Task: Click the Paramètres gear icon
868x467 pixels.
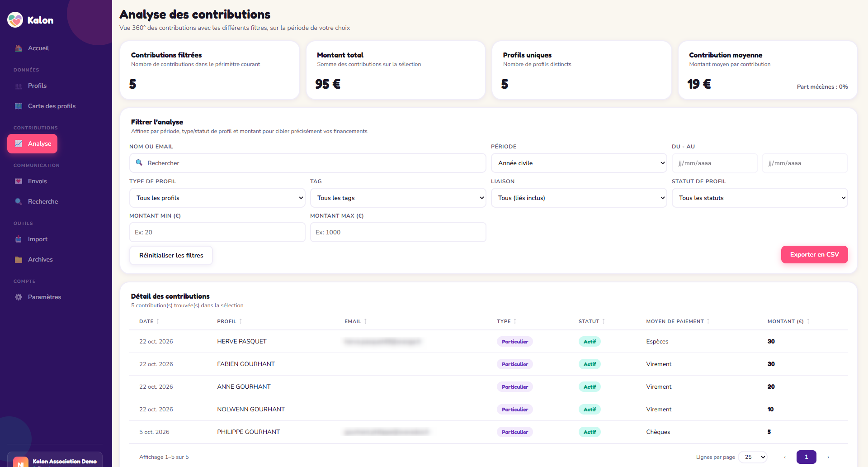Action: click(x=19, y=297)
